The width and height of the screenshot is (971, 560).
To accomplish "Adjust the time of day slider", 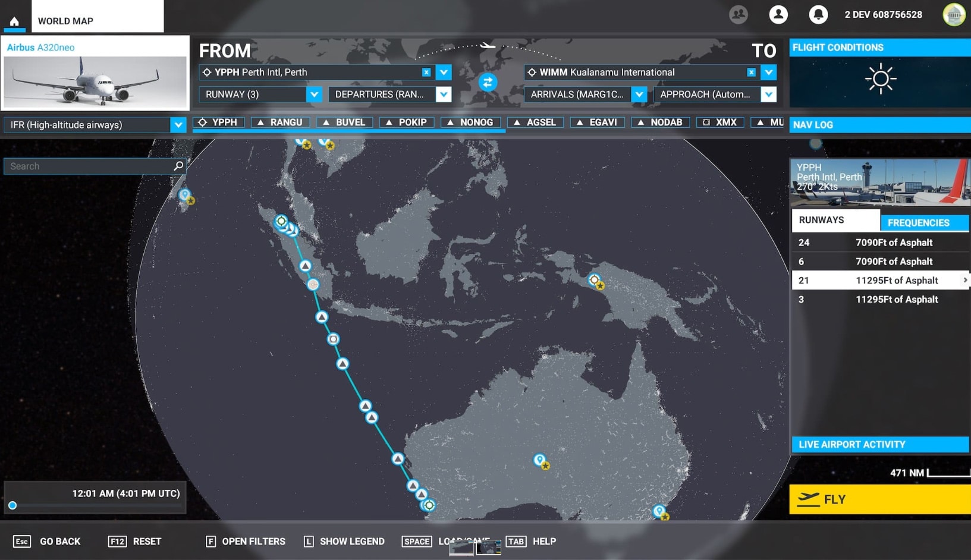I will 12,505.
